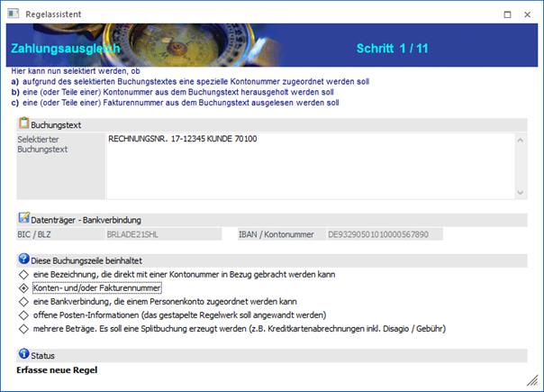Click into the Selektierter Buchungstext text area

coord(306,167)
